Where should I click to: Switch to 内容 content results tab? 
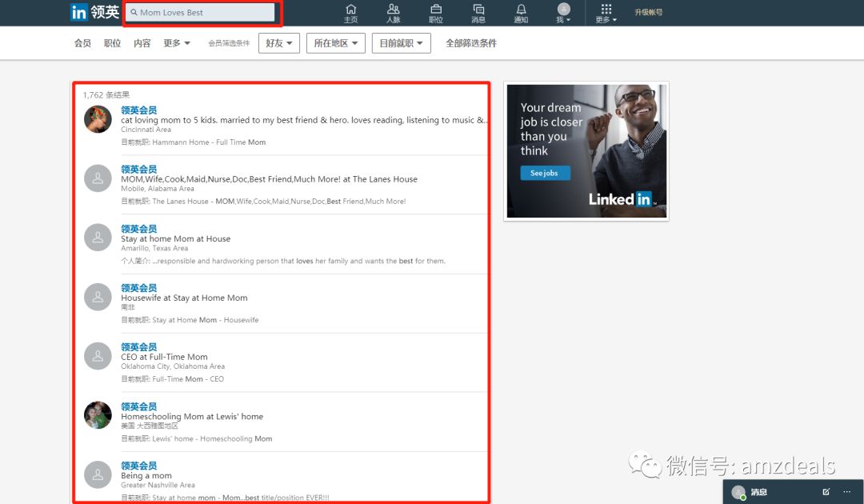(x=142, y=43)
